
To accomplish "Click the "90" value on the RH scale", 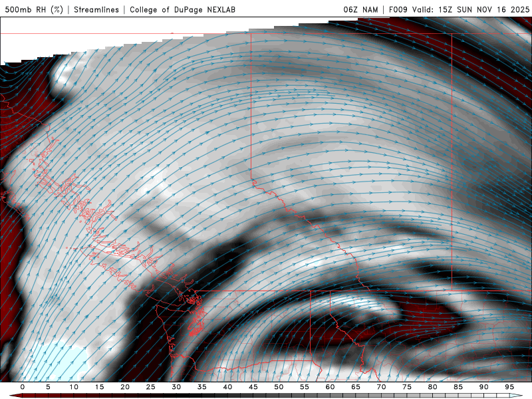I will pos(483,387).
